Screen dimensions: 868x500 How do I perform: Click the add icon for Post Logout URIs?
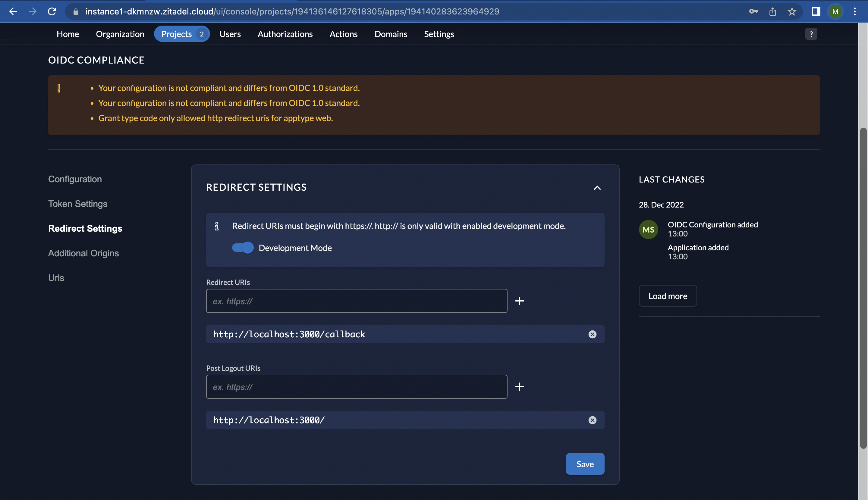click(519, 387)
